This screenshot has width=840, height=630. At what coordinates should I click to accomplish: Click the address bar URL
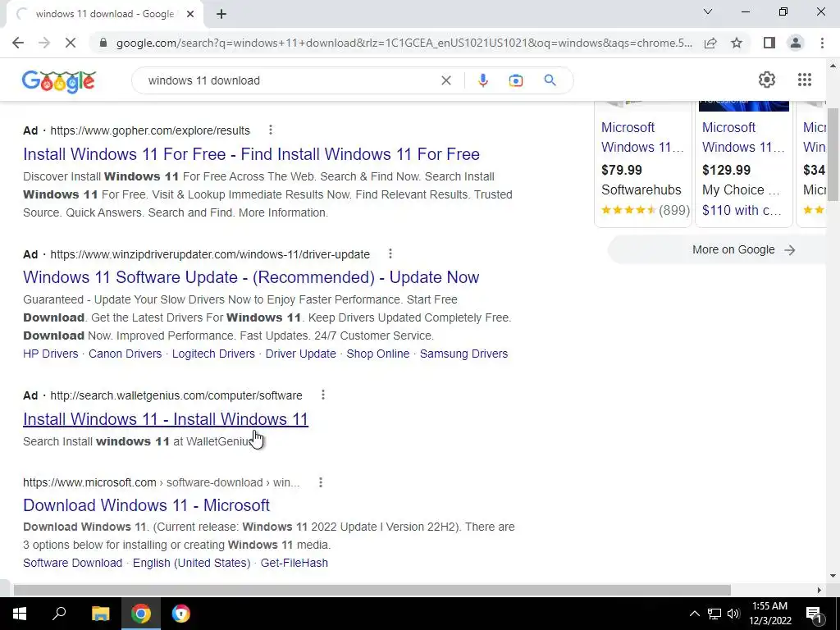404,43
